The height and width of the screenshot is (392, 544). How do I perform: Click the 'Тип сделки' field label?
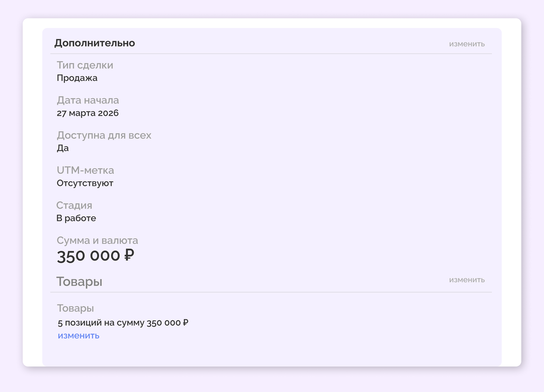[85, 65]
